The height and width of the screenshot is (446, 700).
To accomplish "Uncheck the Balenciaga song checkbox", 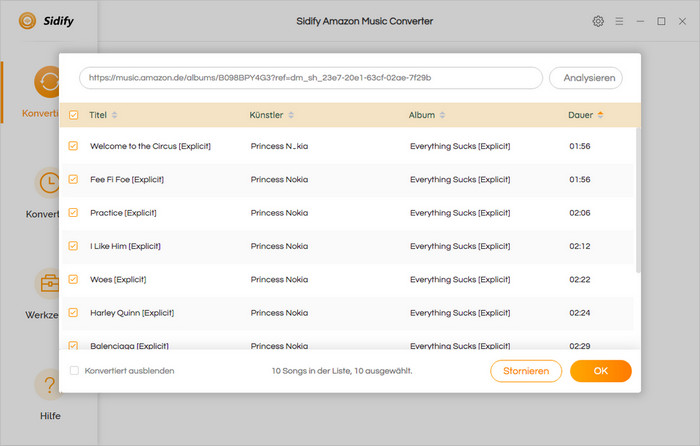I will point(73,346).
